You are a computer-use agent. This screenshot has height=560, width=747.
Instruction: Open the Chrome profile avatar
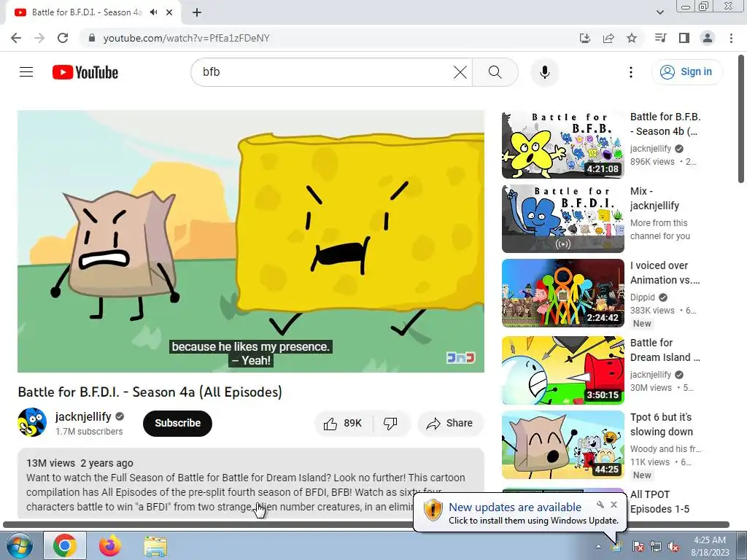(x=708, y=38)
